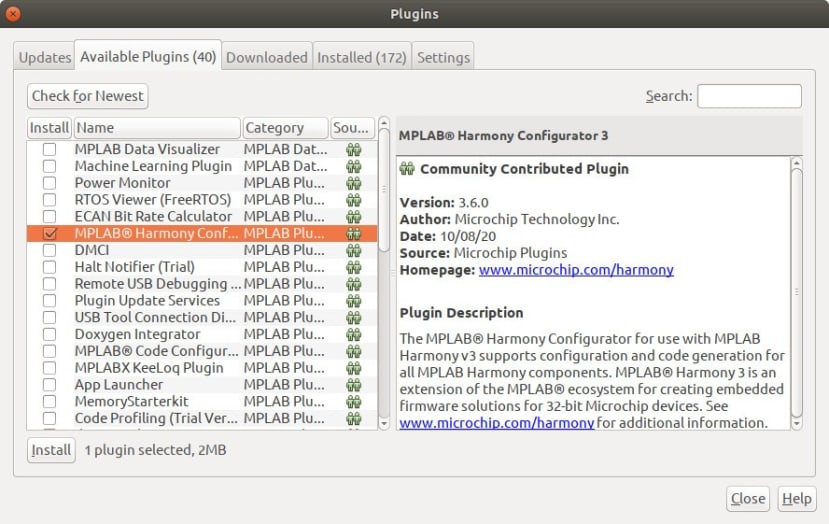Image resolution: width=829 pixels, height=524 pixels.
Task: Select the 'MPLABX KeeLoq Plugin' row name
Action: pyautogui.click(x=149, y=368)
